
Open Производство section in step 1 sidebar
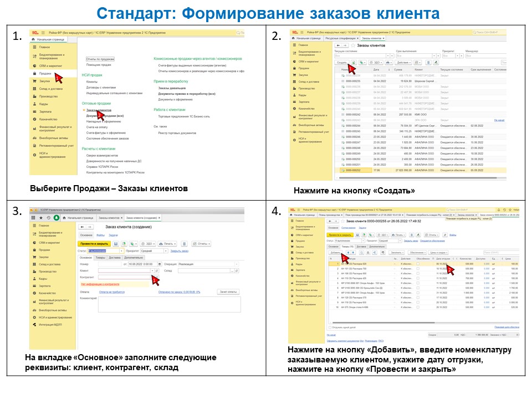pos(48,96)
